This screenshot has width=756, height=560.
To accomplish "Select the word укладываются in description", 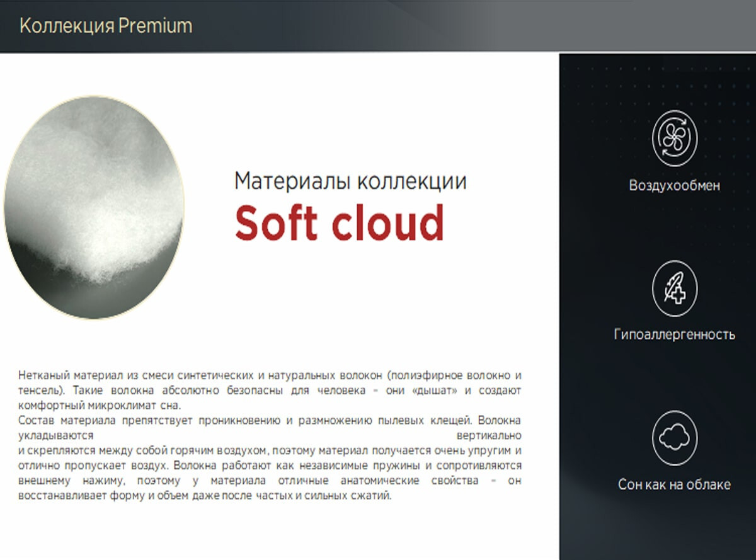I will pyautogui.click(x=56, y=435).
